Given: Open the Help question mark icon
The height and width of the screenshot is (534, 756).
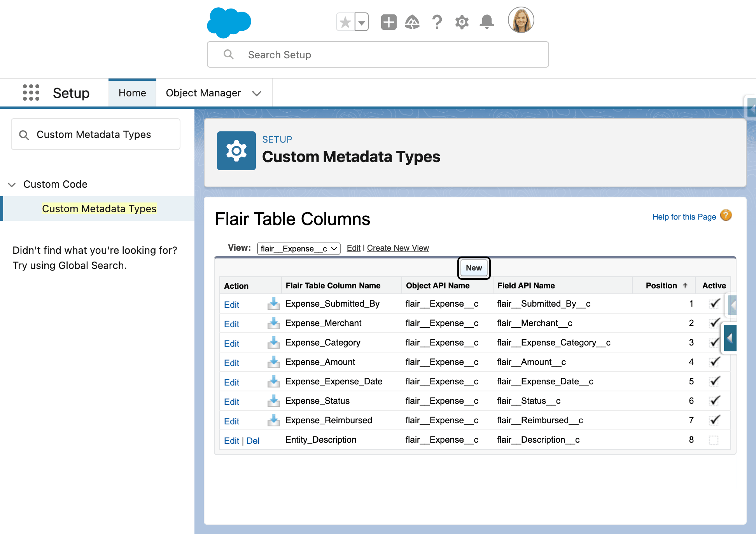Looking at the screenshot, I should pyautogui.click(x=437, y=22).
